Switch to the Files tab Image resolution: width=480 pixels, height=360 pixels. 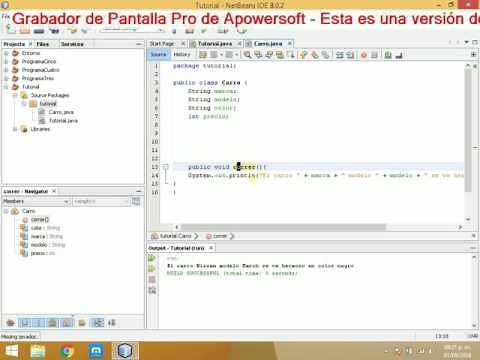(x=43, y=44)
